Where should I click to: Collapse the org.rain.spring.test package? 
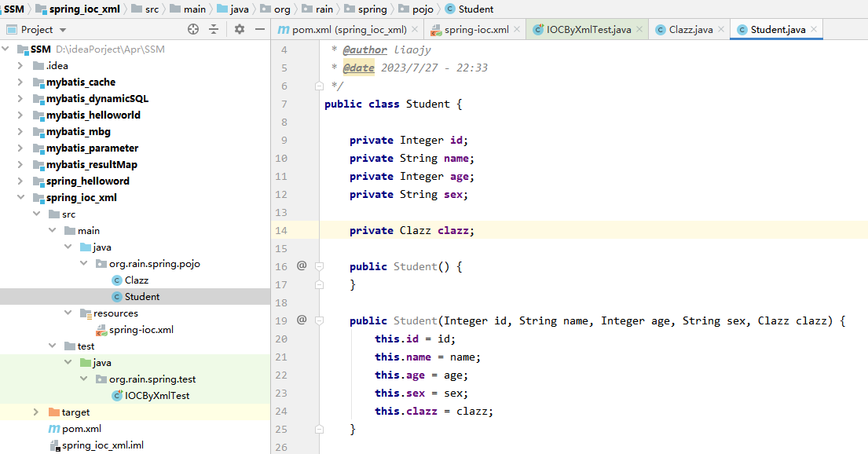[x=83, y=379]
